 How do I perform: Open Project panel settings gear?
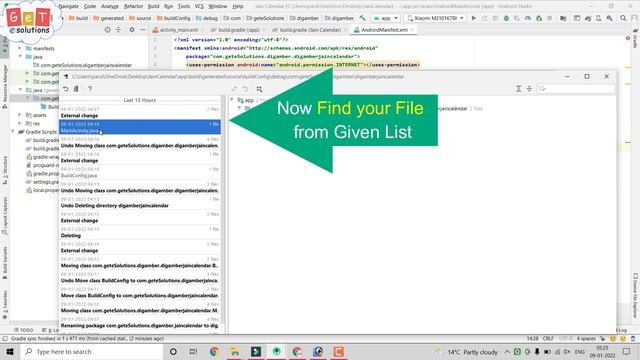[x=132, y=30]
